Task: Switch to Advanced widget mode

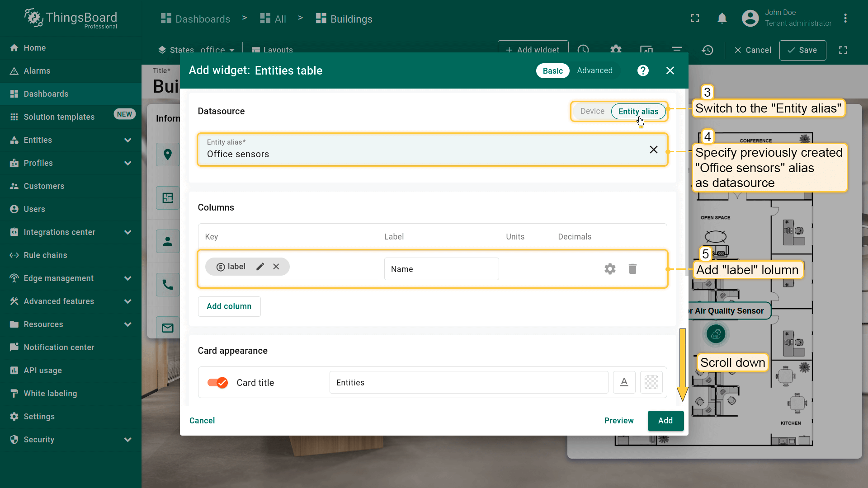Action: [x=594, y=70]
